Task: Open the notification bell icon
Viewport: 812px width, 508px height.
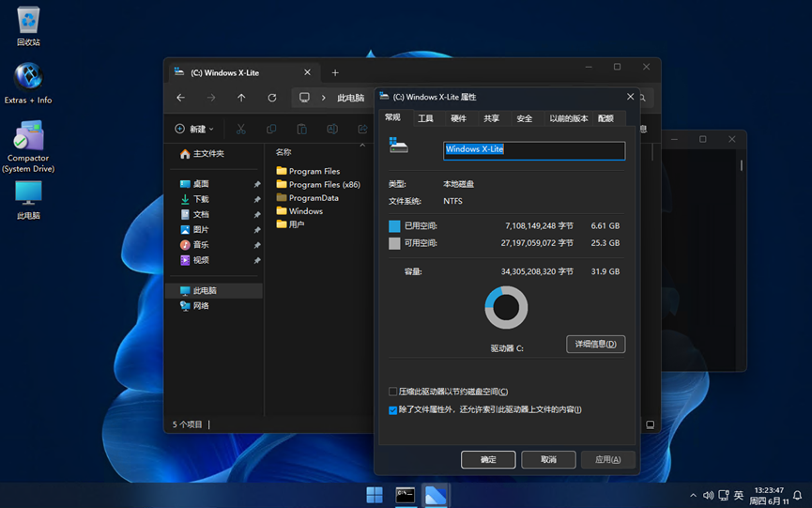Action: 798,496
